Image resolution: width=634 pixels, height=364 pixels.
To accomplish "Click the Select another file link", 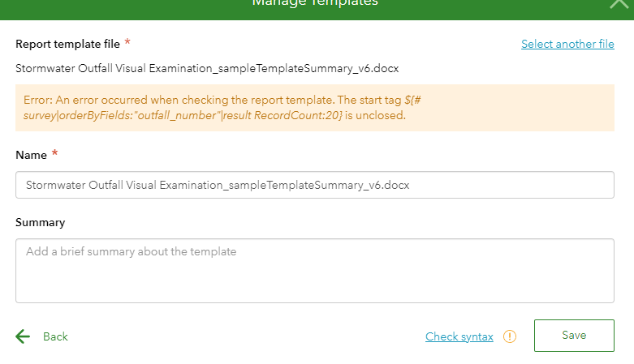I will click(567, 44).
